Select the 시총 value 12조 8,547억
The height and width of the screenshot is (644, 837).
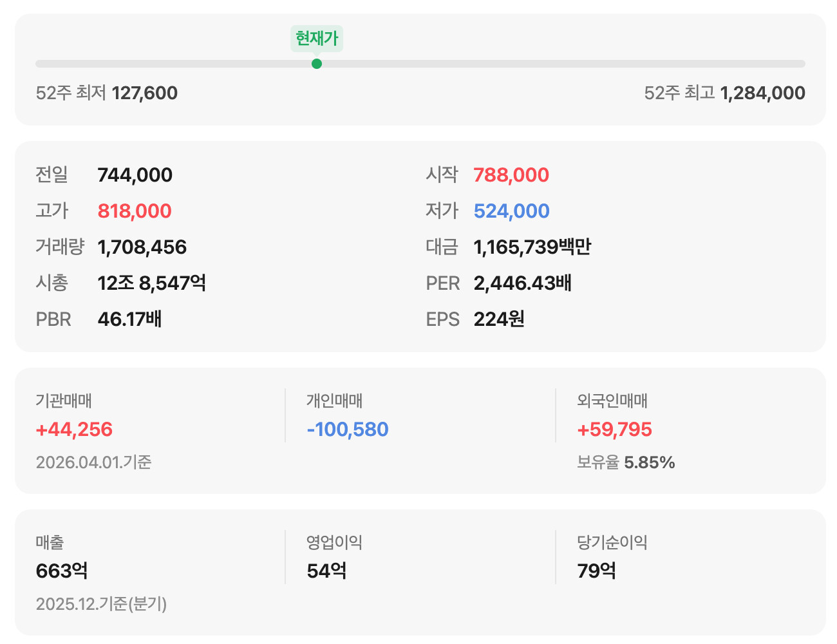coord(151,283)
